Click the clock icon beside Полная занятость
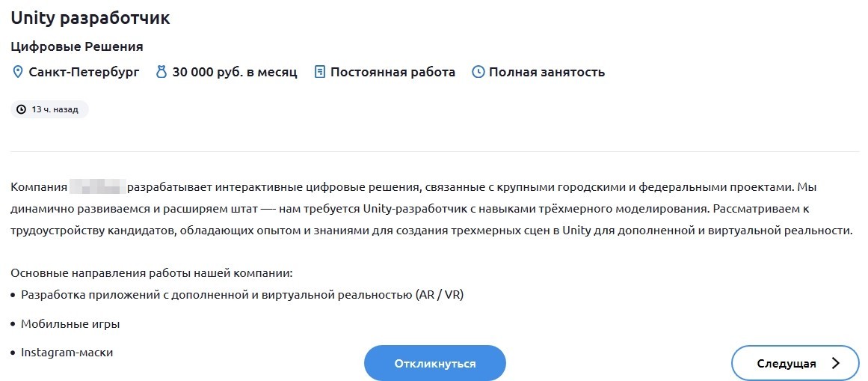This screenshot has height=381, width=868. click(x=478, y=73)
